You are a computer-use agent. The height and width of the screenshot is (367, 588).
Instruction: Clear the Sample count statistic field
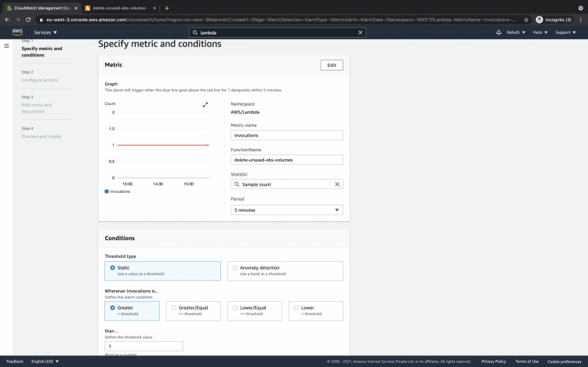tap(337, 184)
